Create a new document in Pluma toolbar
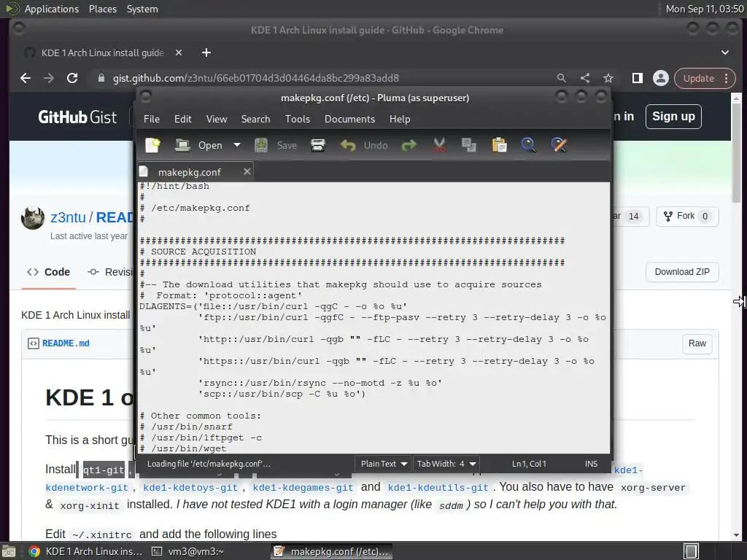 click(153, 145)
